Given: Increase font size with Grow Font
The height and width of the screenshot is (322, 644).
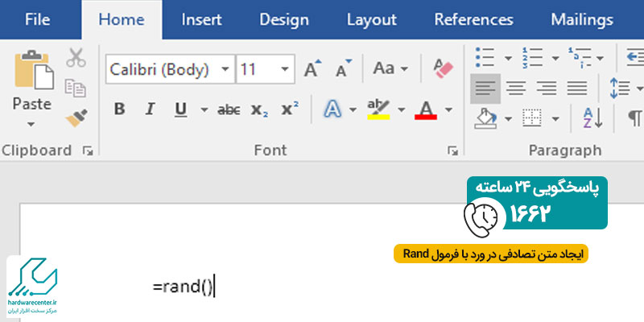Looking at the screenshot, I should [x=312, y=68].
